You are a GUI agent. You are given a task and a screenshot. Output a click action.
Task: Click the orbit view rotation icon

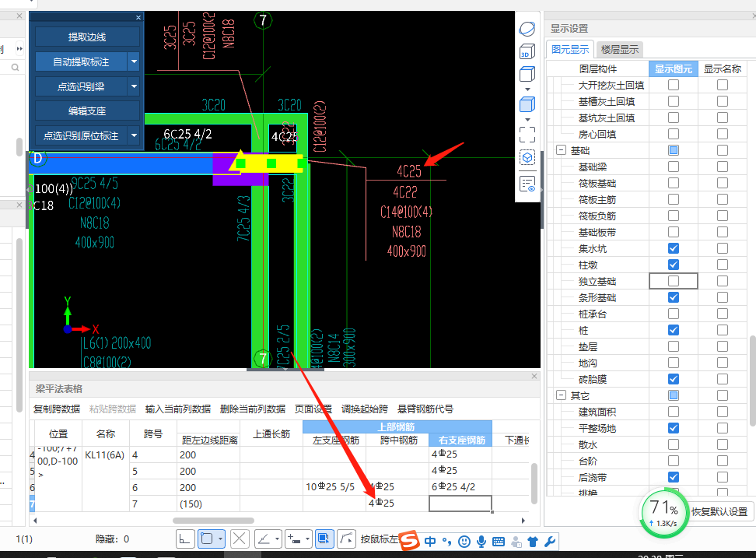[x=527, y=29]
